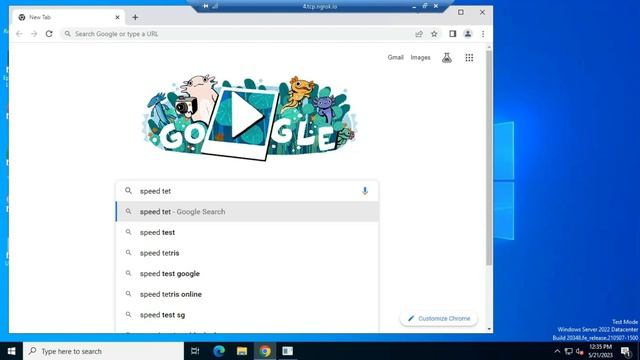Click the scrollbar up arrow

(x=489, y=47)
